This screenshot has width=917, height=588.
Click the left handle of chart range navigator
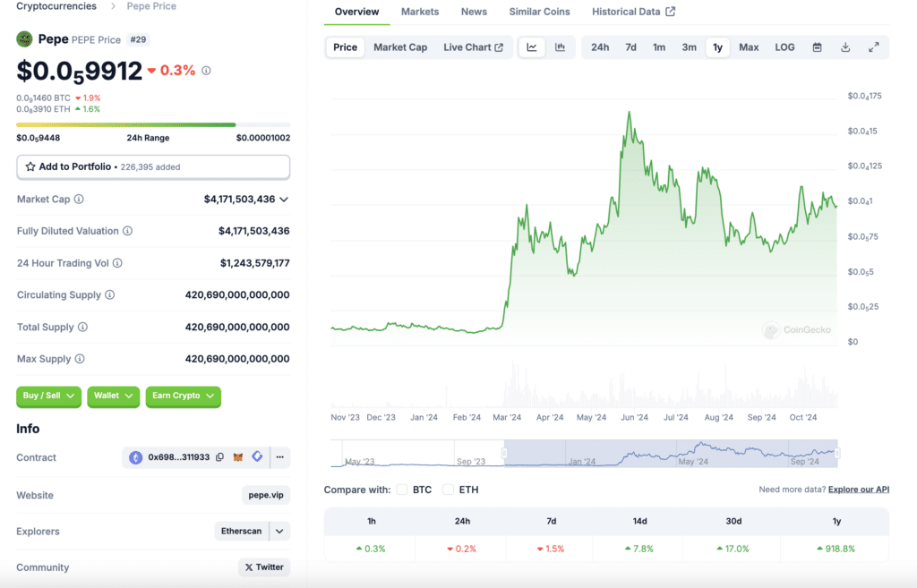click(x=504, y=453)
